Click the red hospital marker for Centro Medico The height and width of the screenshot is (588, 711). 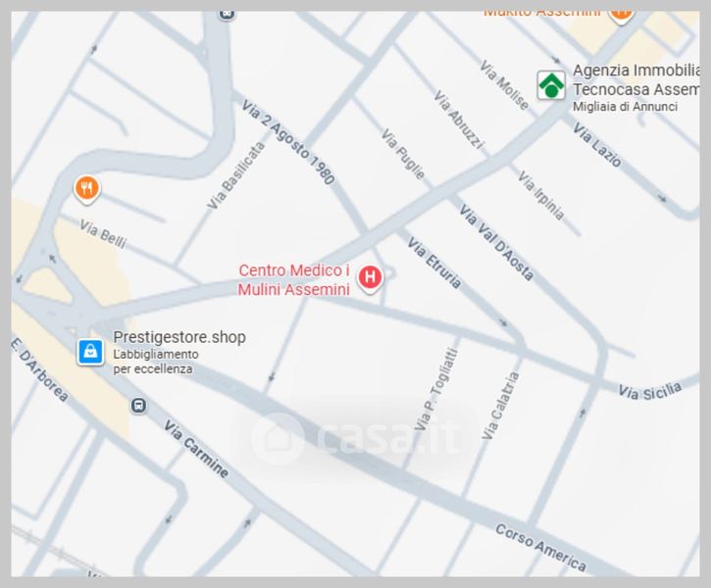370,277
